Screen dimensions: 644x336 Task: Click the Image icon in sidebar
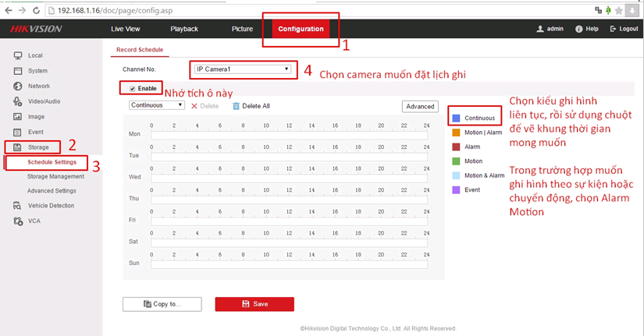pyautogui.click(x=17, y=117)
